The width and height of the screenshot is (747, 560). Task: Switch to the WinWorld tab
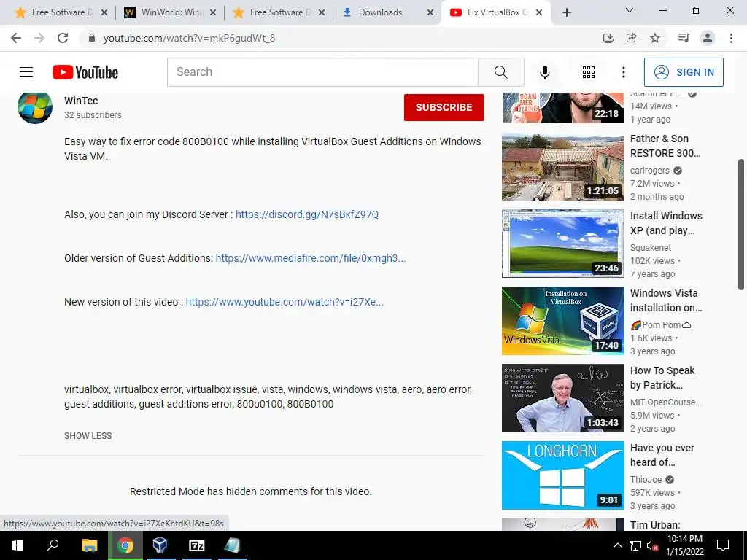click(163, 12)
